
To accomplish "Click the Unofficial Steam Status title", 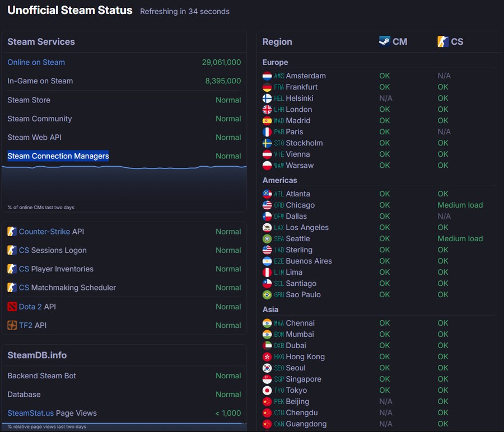I will (70, 10).
